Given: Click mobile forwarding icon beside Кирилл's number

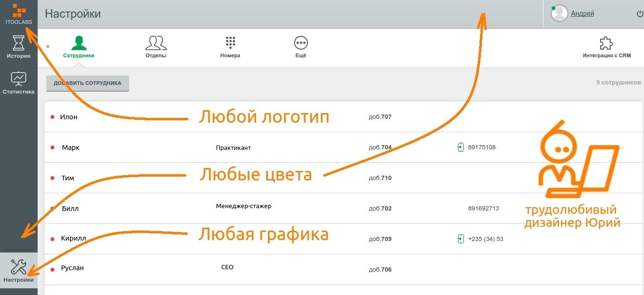Looking at the screenshot, I should pyautogui.click(x=460, y=239).
